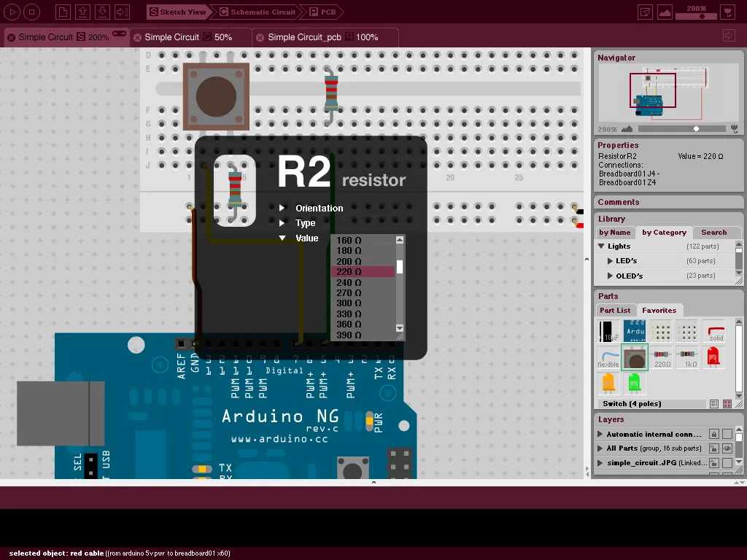Pick the red LED part

click(x=713, y=357)
